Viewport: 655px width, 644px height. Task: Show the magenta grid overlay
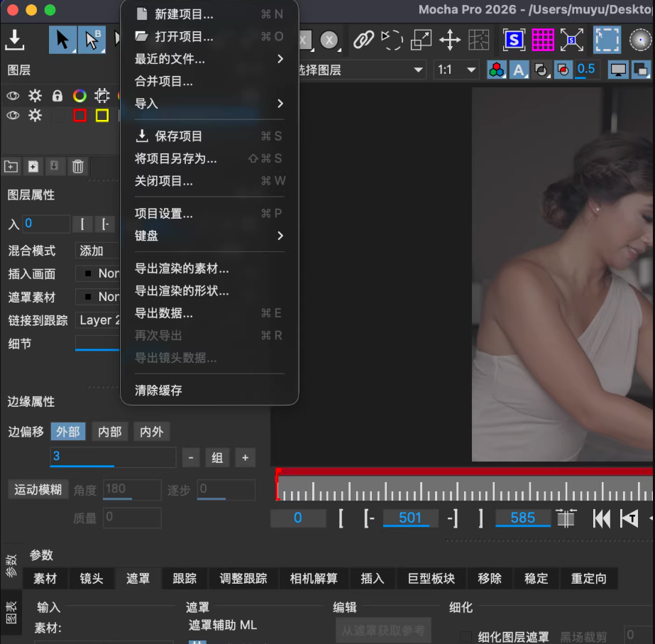(543, 40)
